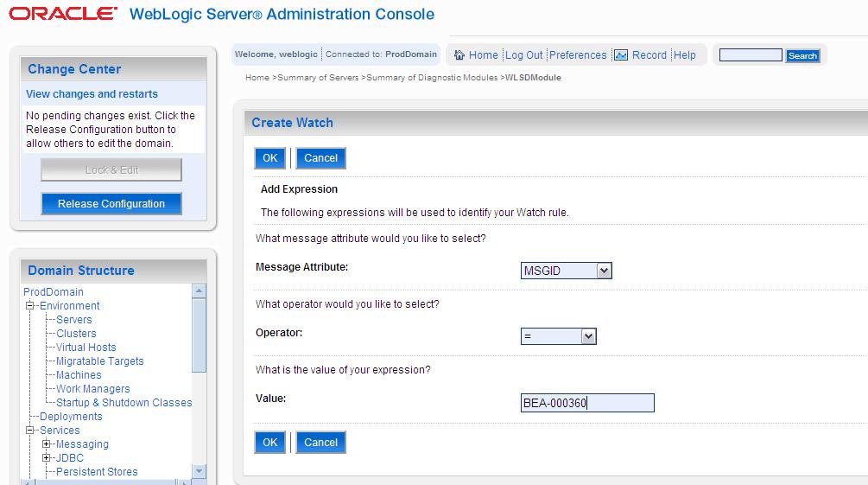Click the Record link
The image size is (868, 485).
click(x=649, y=54)
